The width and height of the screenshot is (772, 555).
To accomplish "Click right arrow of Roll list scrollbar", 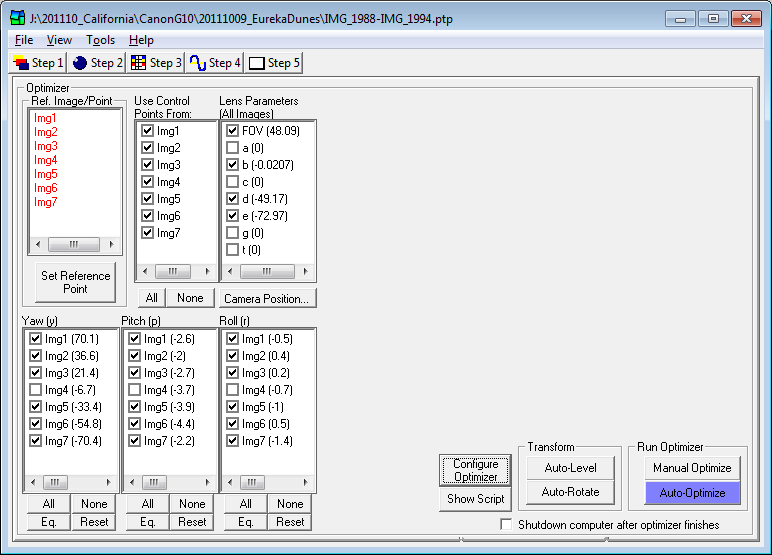I will pyautogui.click(x=305, y=482).
